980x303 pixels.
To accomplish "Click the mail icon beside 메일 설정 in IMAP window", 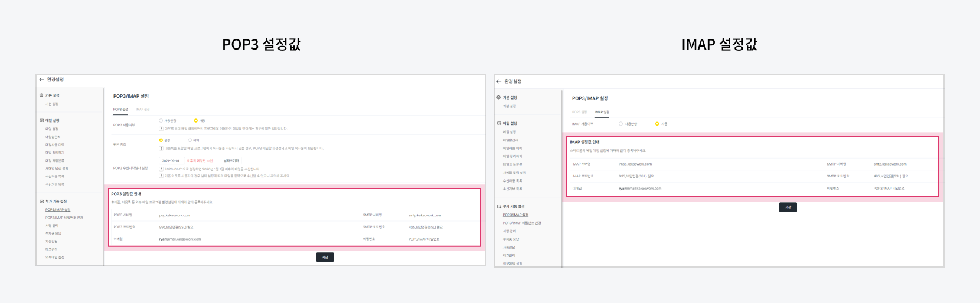I will coord(499,124).
